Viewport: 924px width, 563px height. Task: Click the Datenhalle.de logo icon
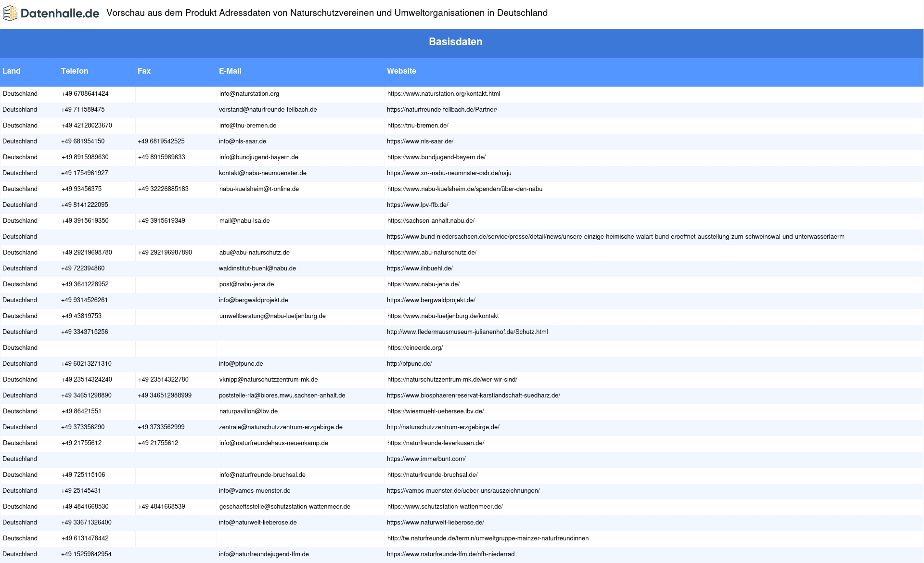(10, 13)
